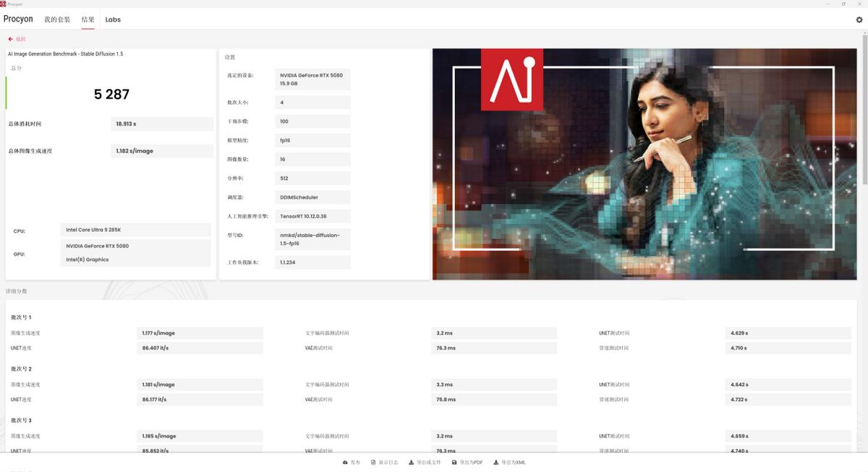Open the 结果 results tab
The height and width of the screenshot is (472, 868).
pyautogui.click(x=88, y=20)
